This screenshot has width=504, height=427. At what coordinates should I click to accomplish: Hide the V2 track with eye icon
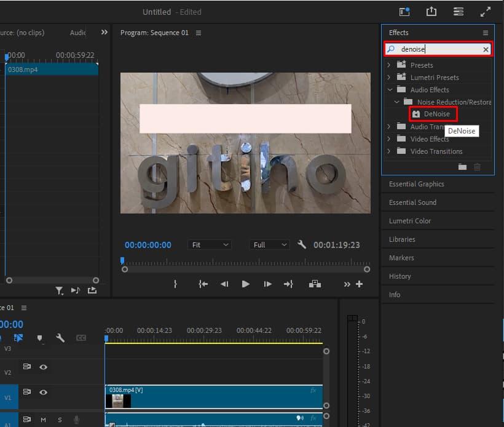coord(44,367)
